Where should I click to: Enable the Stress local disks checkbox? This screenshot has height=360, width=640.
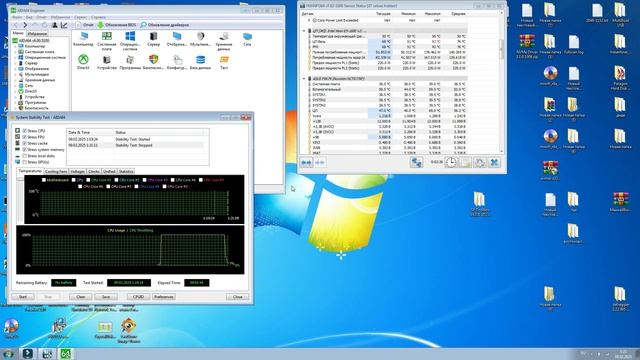[24, 156]
